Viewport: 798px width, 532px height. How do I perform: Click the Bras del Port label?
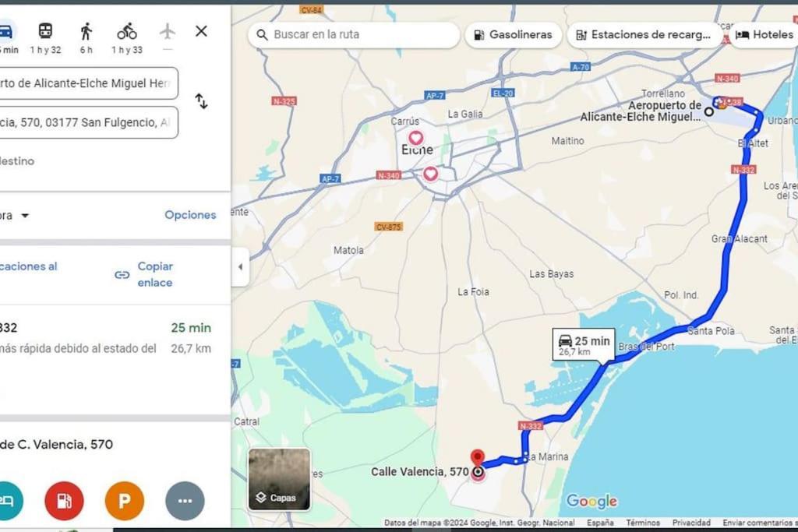(x=646, y=347)
